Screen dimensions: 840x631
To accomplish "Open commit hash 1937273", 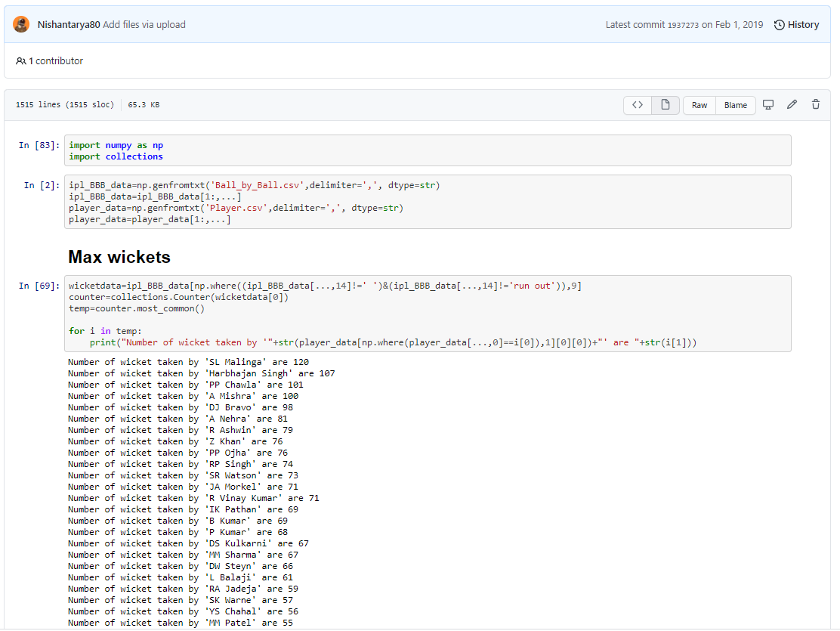I will pos(683,25).
